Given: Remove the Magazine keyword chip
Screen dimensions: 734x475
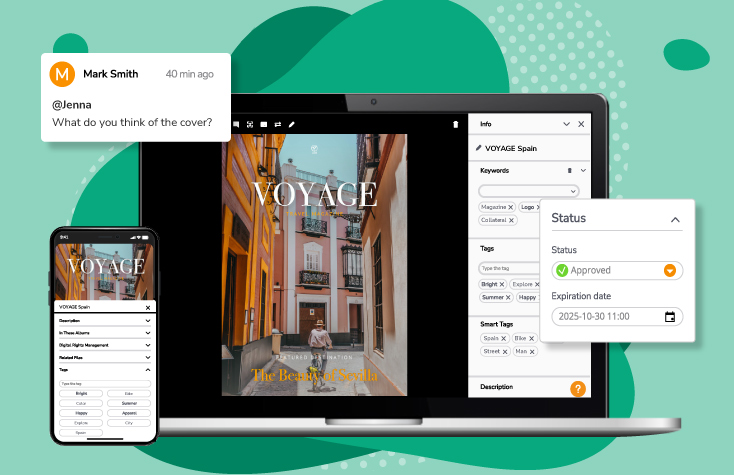Looking at the screenshot, I should tap(511, 207).
